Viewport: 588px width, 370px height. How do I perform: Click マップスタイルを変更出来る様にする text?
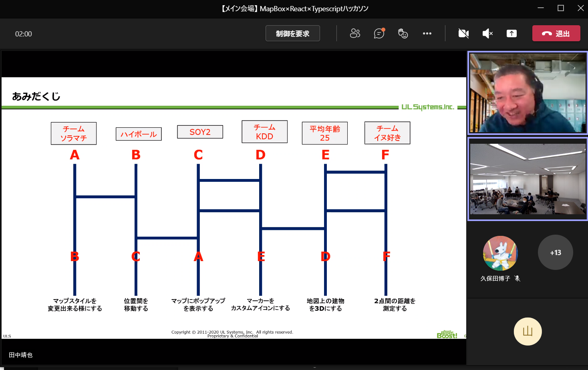75,304
